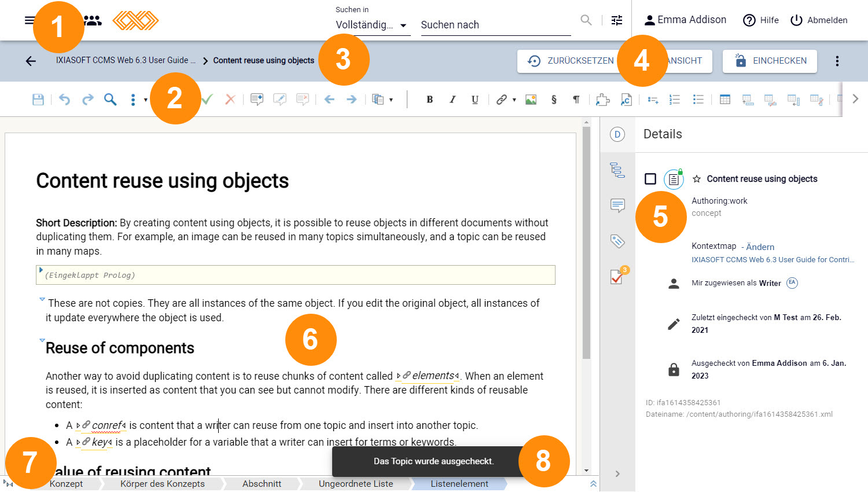
Task: Accept the tracked change with the green checkmark
Action: [x=207, y=100]
